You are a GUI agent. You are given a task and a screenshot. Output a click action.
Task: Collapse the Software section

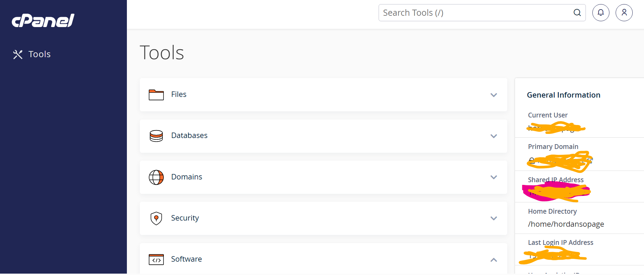click(x=494, y=260)
